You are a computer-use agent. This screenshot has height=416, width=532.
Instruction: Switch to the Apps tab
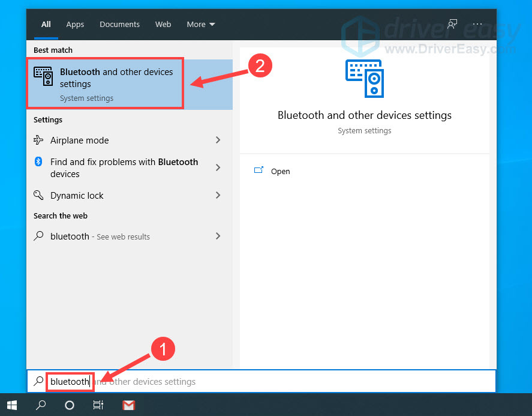click(75, 25)
